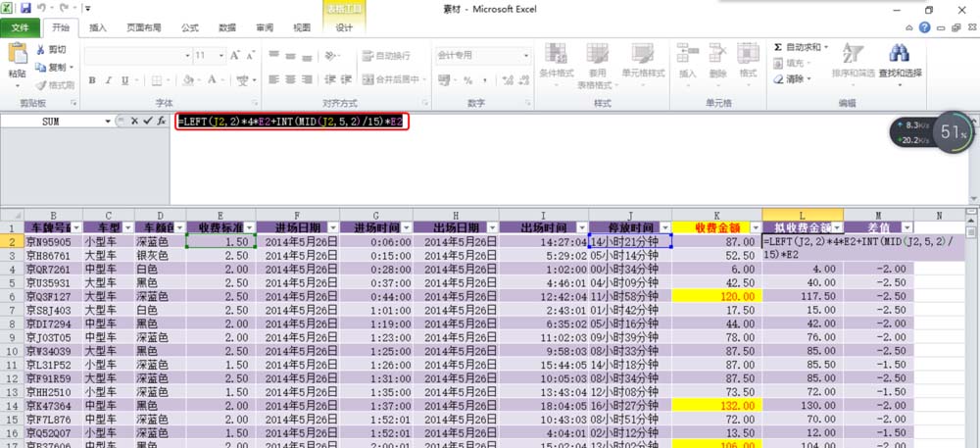Cancel formula entry with the X icon
980x448 pixels.
pyautogui.click(x=134, y=121)
